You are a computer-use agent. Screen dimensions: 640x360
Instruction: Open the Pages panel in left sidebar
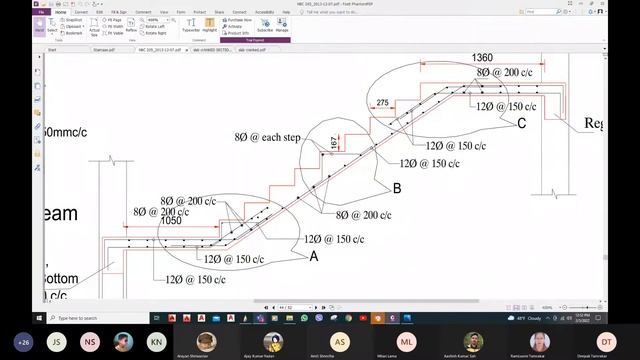(38, 86)
